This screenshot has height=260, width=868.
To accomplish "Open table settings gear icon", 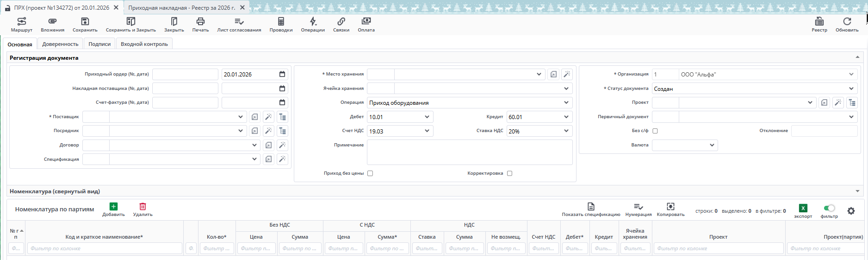I will (x=851, y=211).
